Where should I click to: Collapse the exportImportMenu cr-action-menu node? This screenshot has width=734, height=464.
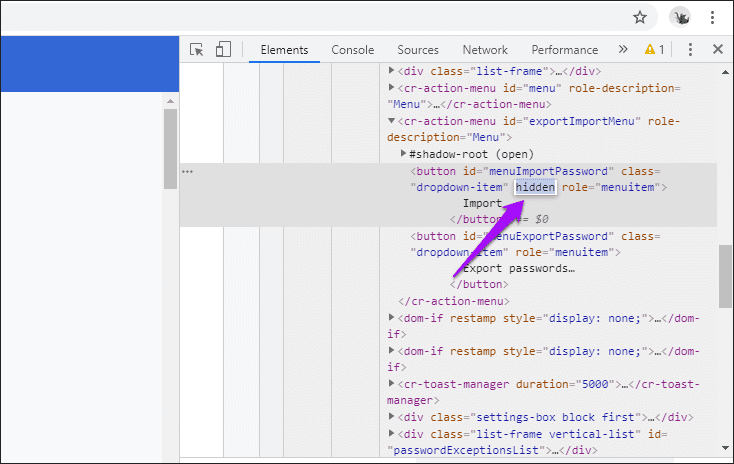click(391, 121)
